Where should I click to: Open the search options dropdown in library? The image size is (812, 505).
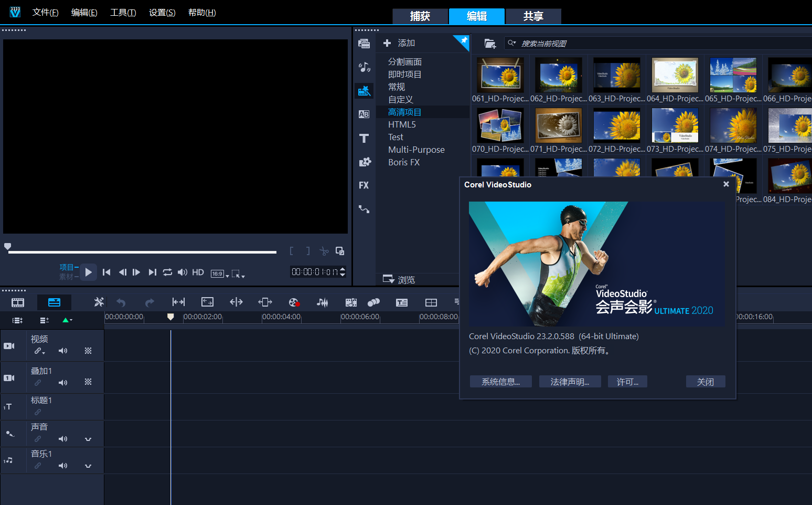pyautogui.click(x=512, y=43)
